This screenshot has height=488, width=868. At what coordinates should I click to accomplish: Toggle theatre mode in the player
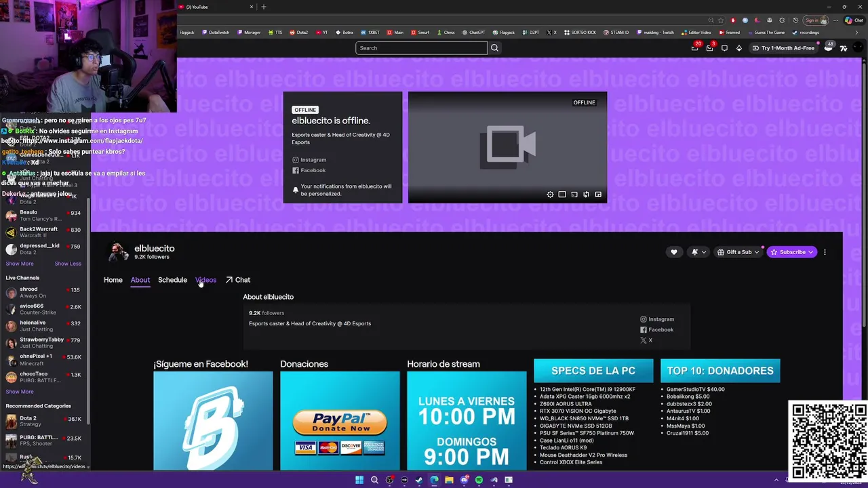(x=562, y=195)
